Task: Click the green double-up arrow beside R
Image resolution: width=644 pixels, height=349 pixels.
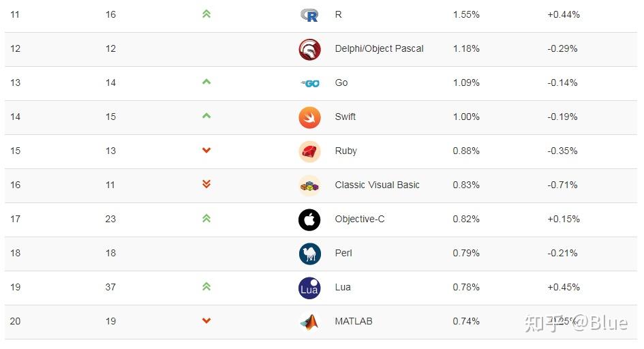Action: (206, 14)
